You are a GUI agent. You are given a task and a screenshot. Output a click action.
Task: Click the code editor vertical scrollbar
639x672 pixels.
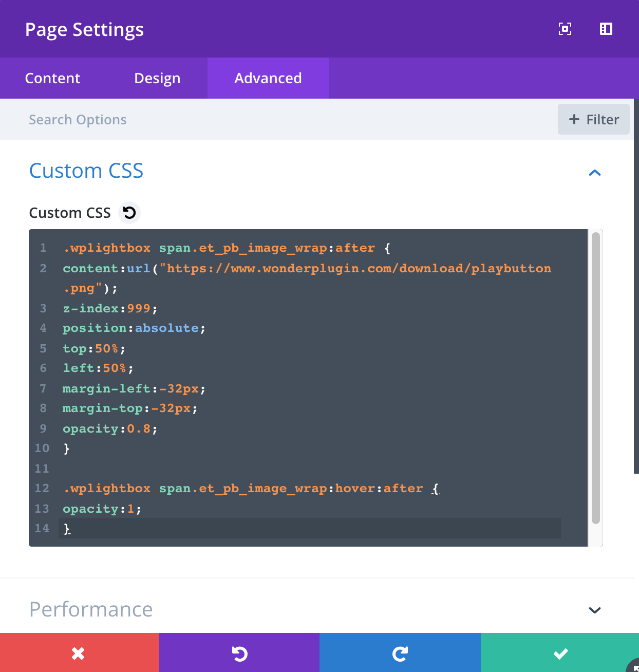(x=595, y=378)
